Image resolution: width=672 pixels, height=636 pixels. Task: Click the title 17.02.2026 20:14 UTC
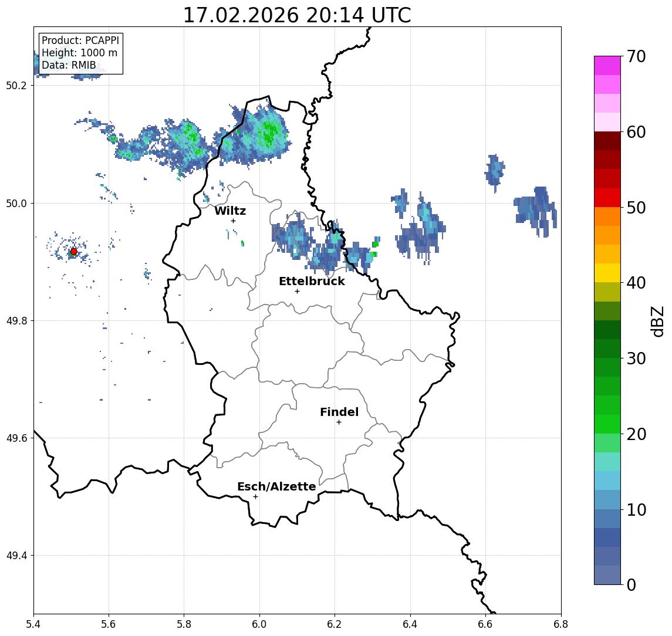click(x=297, y=16)
